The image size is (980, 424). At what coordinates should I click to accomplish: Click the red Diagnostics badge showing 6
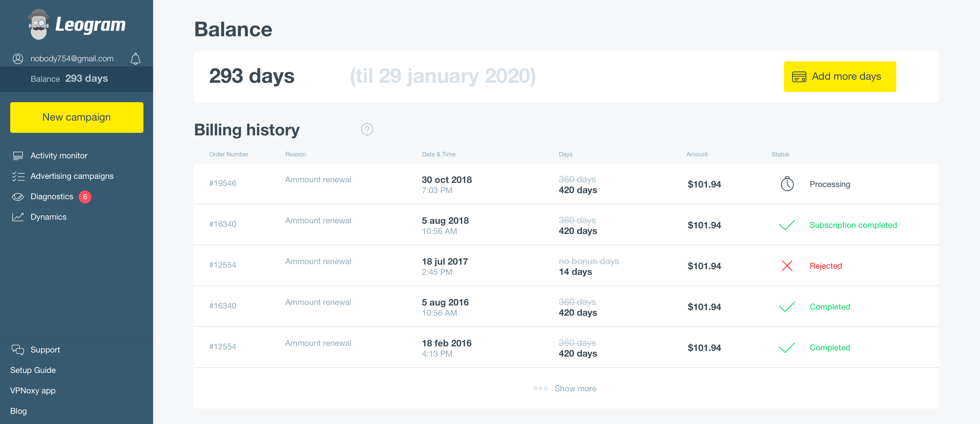pos(85,196)
